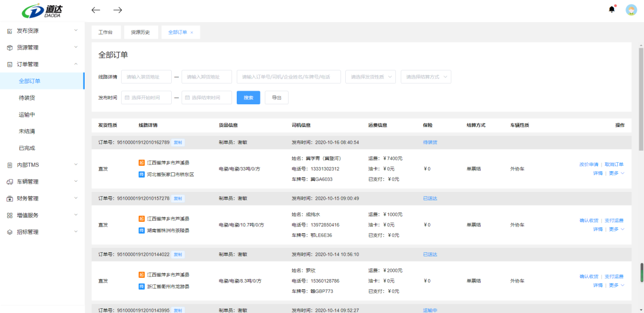Collapse the 订单管理 sidebar section
The image size is (644, 313).
click(x=42, y=64)
